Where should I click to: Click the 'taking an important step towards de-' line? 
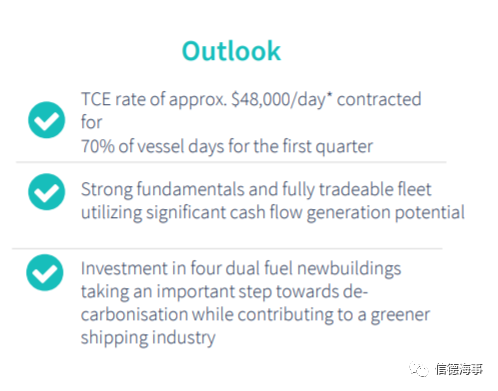pos(224,292)
